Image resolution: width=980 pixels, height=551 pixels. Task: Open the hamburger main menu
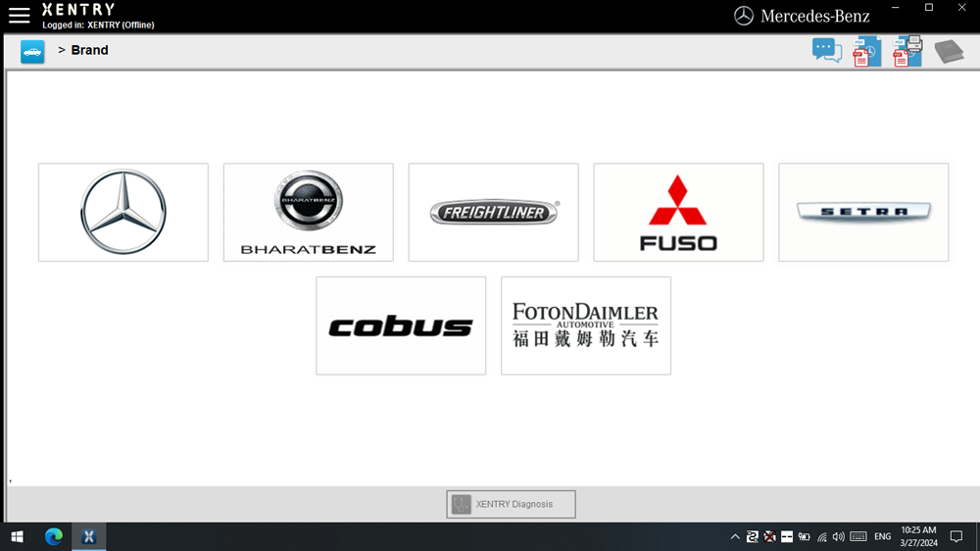20,16
